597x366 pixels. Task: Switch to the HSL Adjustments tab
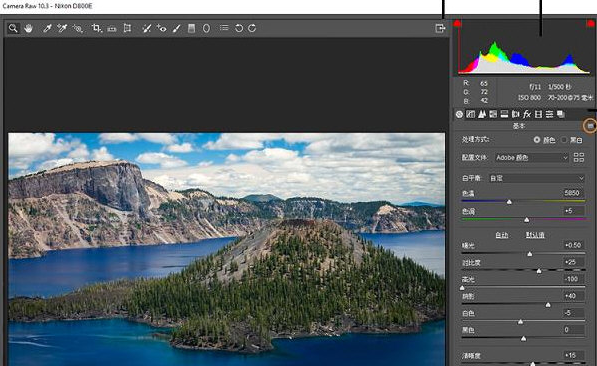click(493, 114)
